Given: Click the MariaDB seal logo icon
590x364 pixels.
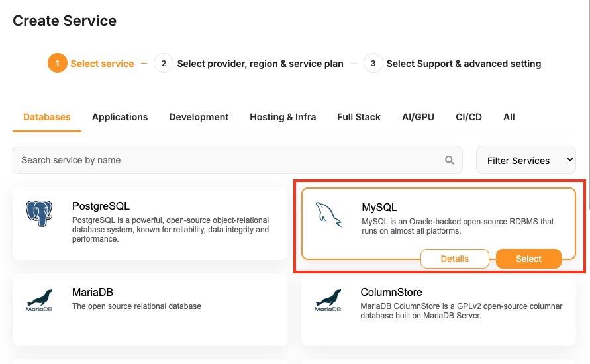Looking at the screenshot, I should point(39,300).
